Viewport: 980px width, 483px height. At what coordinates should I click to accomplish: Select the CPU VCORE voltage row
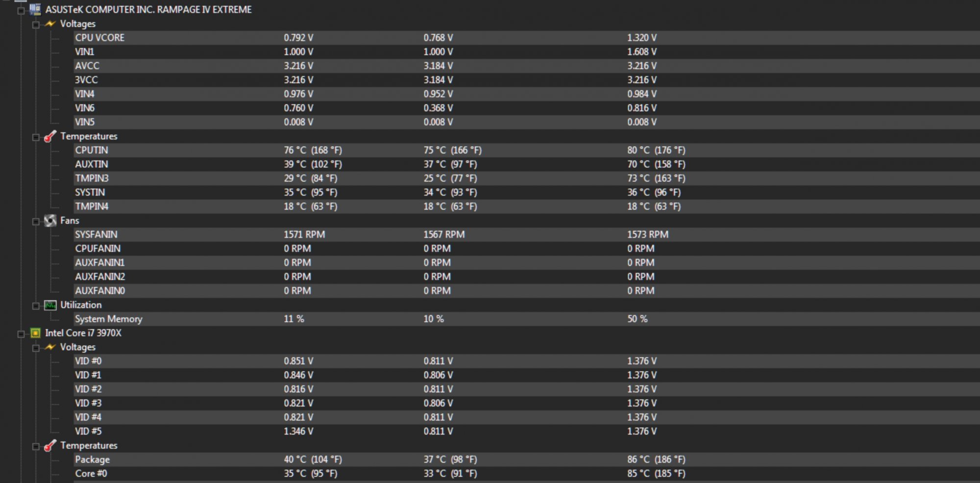(x=99, y=38)
